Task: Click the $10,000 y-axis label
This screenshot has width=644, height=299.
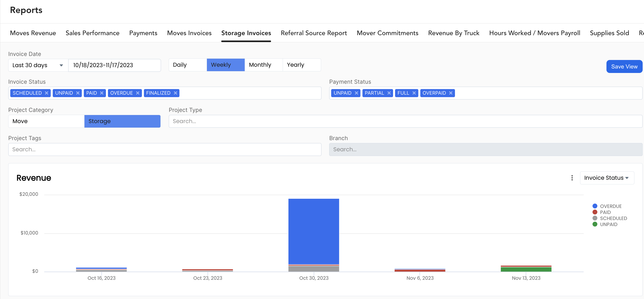Action: [29, 233]
